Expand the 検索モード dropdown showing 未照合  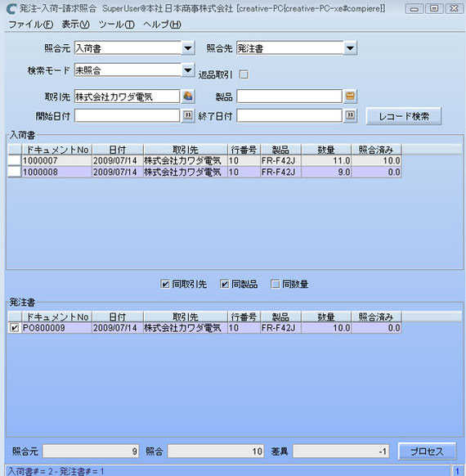point(188,70)
